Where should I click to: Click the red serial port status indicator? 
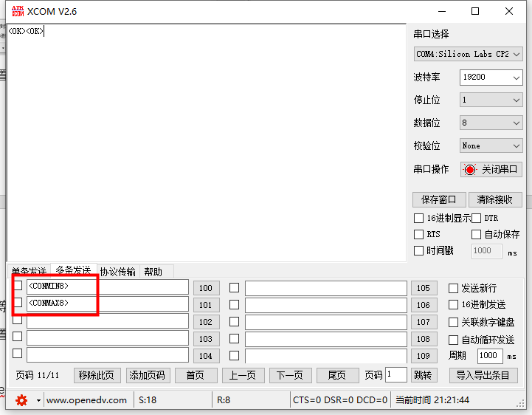click(x=470, y=169)
